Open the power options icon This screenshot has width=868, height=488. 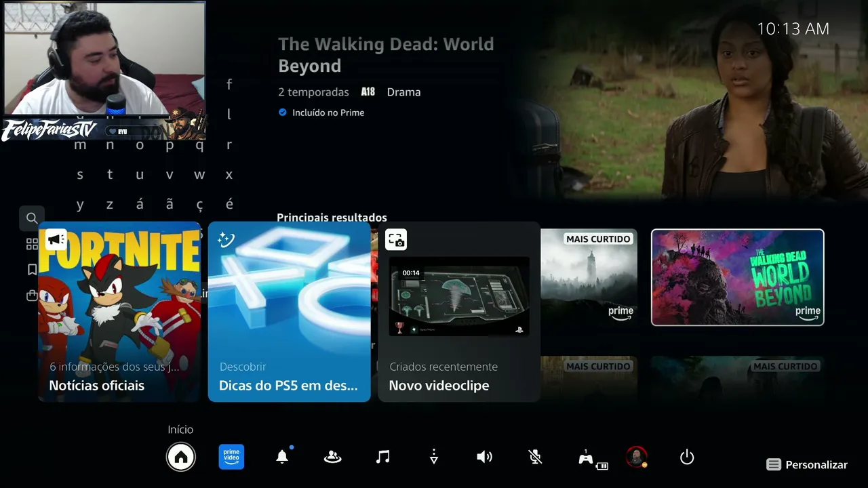pyautogui.click(x=687, y=457)
